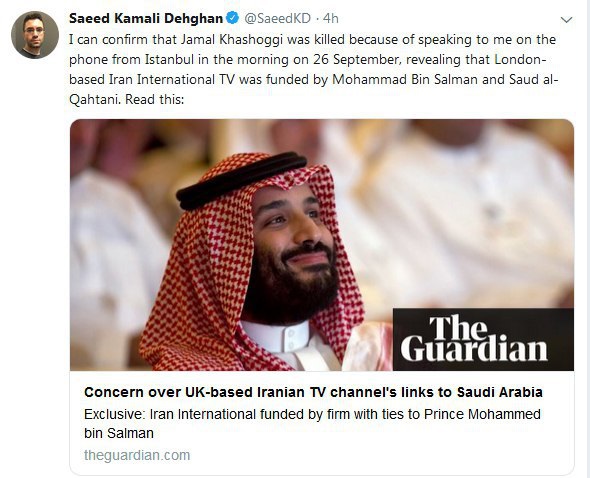The width and height of the screenshot is (590, 478).
Task: Click headline 'Concern over UK-based Iranian TV channel's links'
Action: coord(313,392)
